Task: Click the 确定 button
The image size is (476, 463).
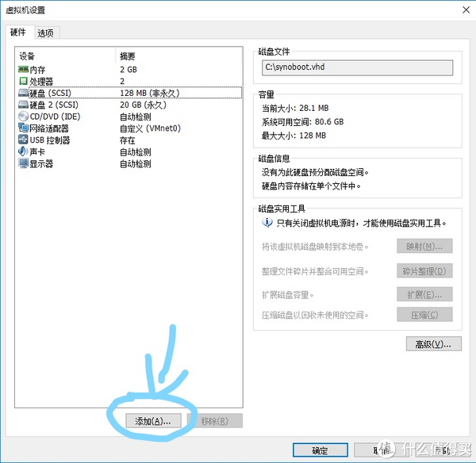Action: (x=321, y=450)
